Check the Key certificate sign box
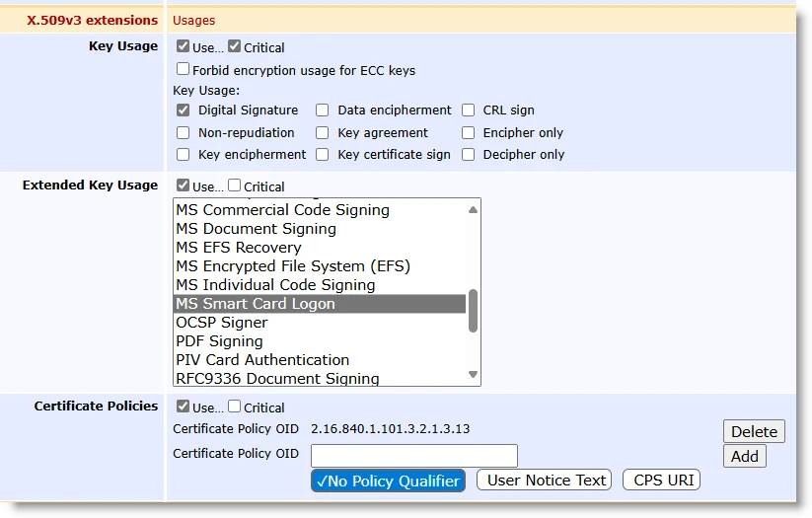 point(322,154)
